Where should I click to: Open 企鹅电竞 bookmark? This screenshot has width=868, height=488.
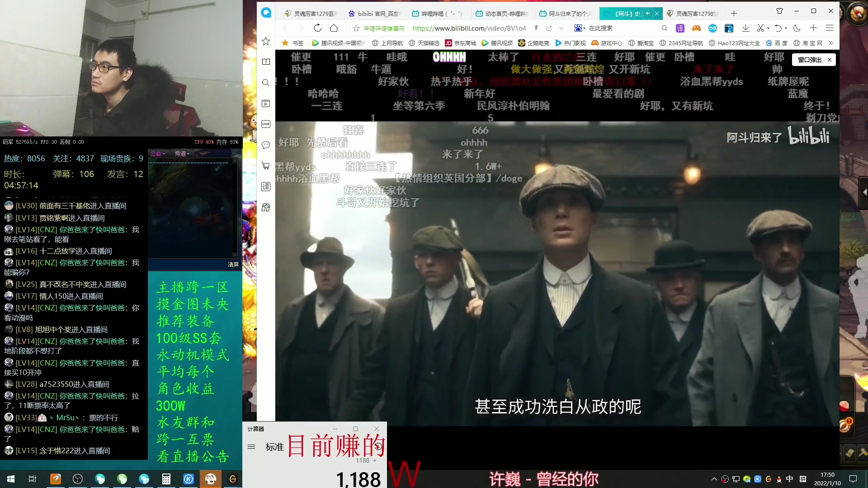point(533,43)
